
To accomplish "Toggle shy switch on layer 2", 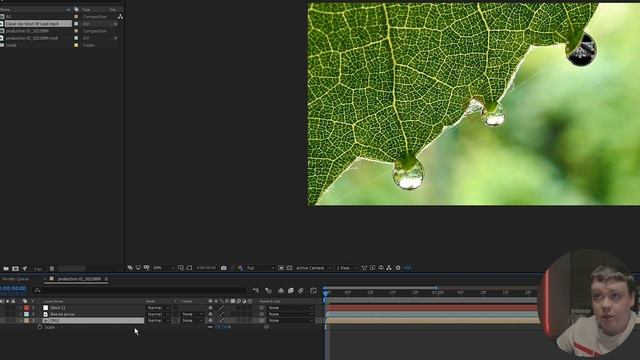I will pos(210,314).
